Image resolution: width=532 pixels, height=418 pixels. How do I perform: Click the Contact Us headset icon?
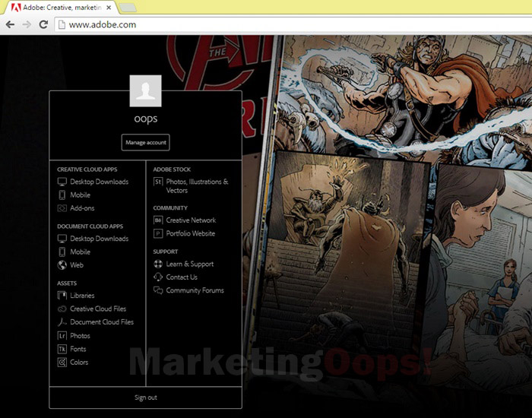pos(158,277)
